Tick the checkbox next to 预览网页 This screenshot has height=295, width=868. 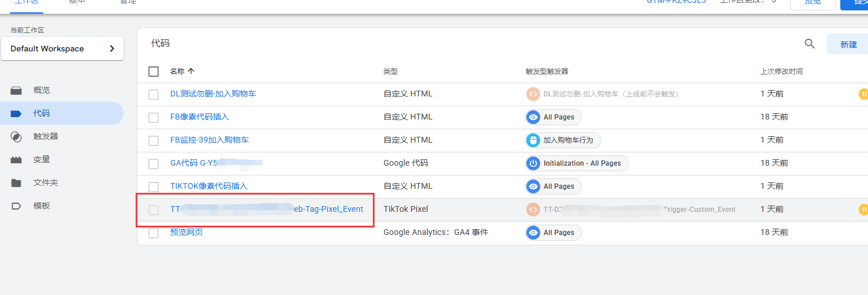coord(154,233)
